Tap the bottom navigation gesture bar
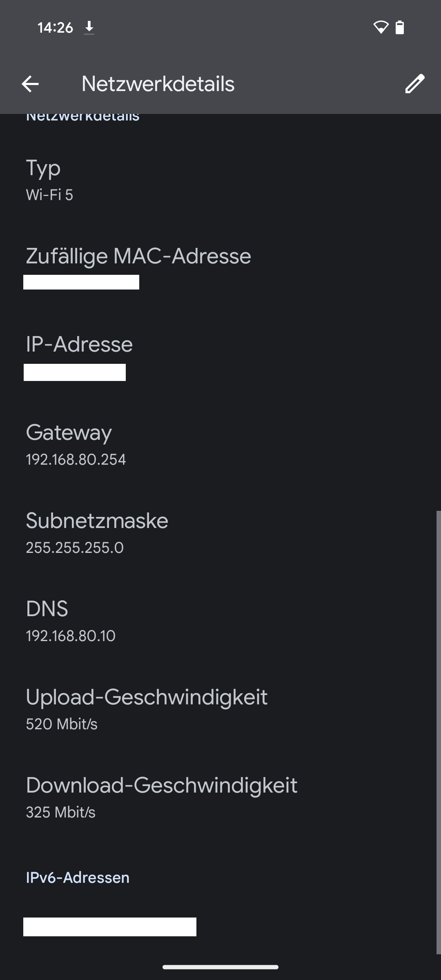Screen dimensions: 441x980 click(x=220, y=967)
